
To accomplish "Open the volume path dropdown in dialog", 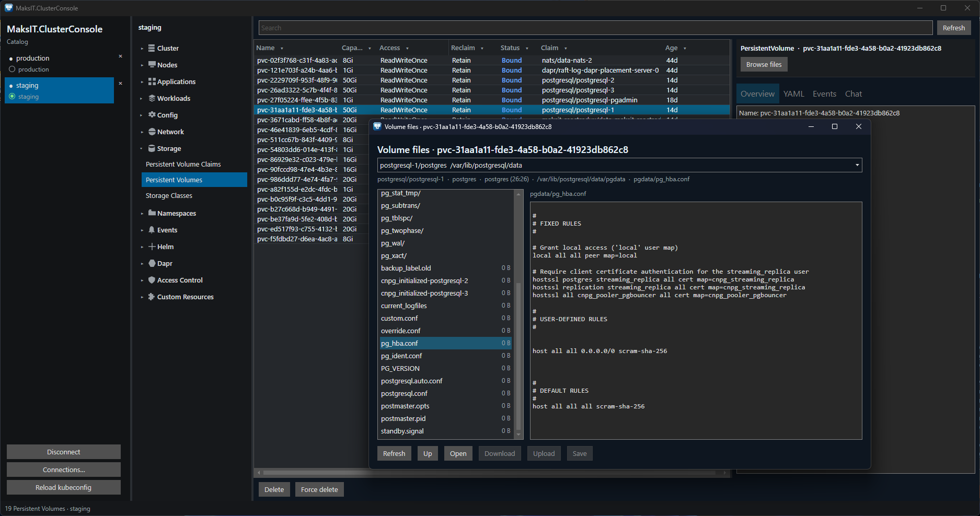I will (x=857, y=165).
